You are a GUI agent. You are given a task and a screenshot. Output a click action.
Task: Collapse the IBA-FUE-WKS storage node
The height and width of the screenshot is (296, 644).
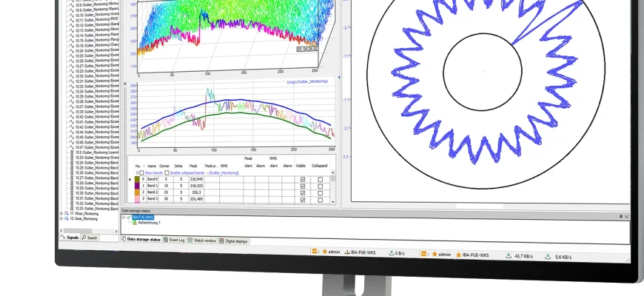pyautogui.click(x=124, y=217)
